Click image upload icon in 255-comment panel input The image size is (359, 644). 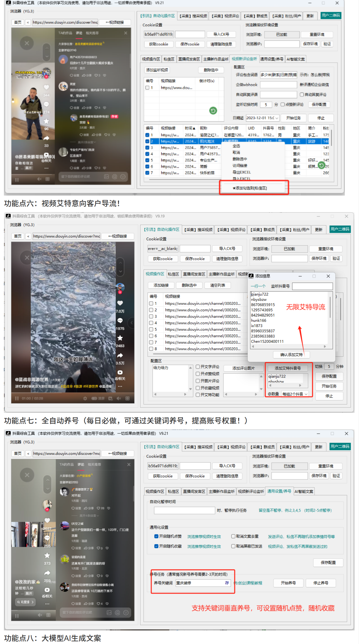coord(109,612)
